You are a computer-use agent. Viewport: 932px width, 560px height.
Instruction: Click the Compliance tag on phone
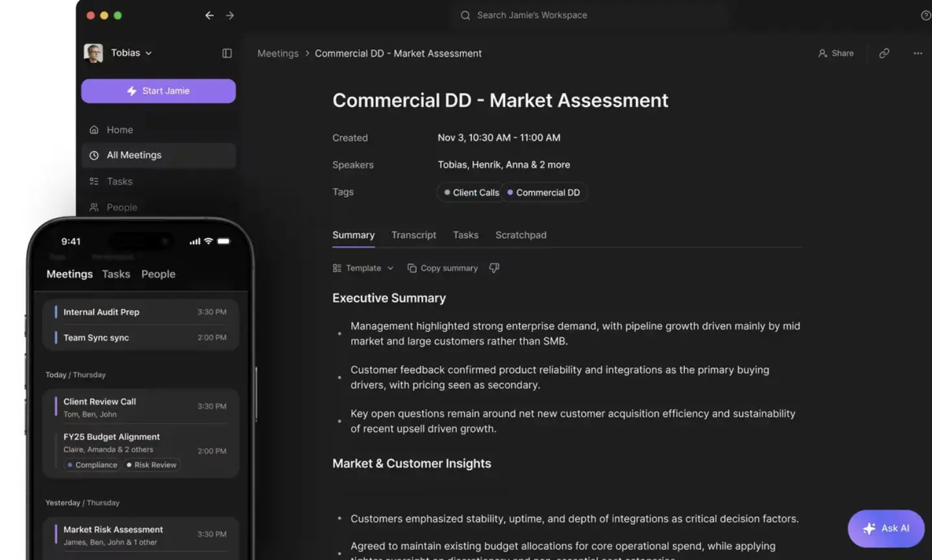pyautogui.click(x=92, y=465)
